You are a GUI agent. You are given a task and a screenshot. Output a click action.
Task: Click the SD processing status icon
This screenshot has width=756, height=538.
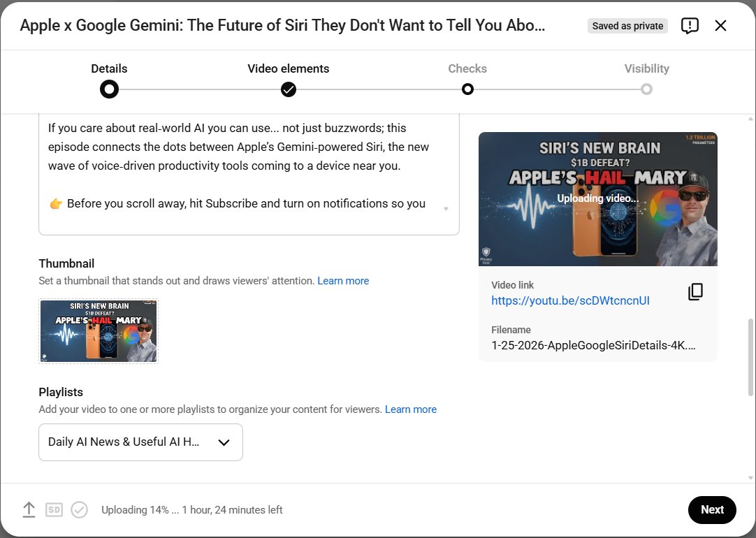(54, 509)
